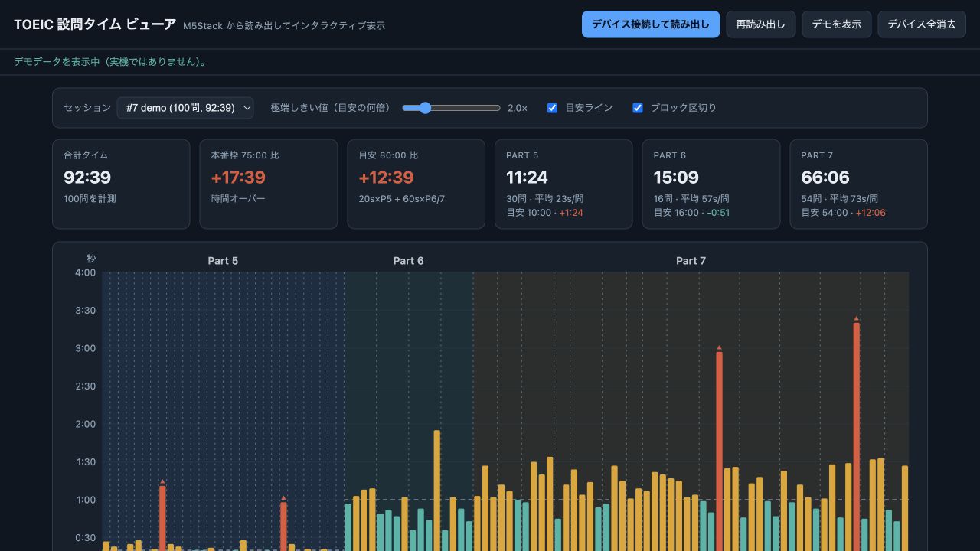Click the 本番枠 75:00 比 card heading
Screen dimensions: 980x551
tap(245, 155)
